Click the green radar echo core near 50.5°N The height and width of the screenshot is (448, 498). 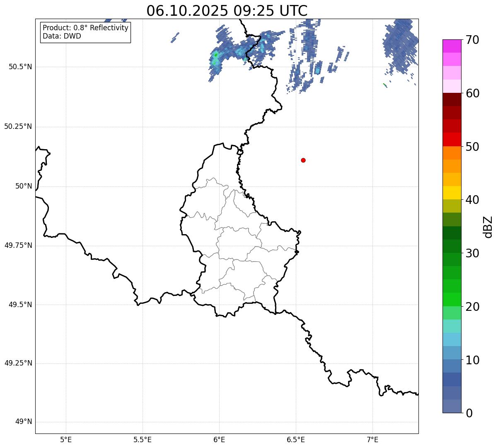(x=215, y=55)
